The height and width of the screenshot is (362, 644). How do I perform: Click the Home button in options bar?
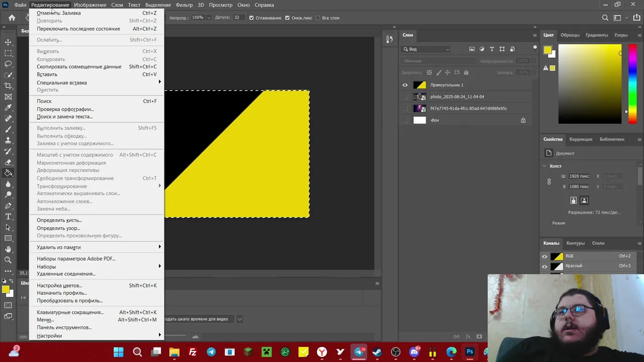[x=12, y=18]
